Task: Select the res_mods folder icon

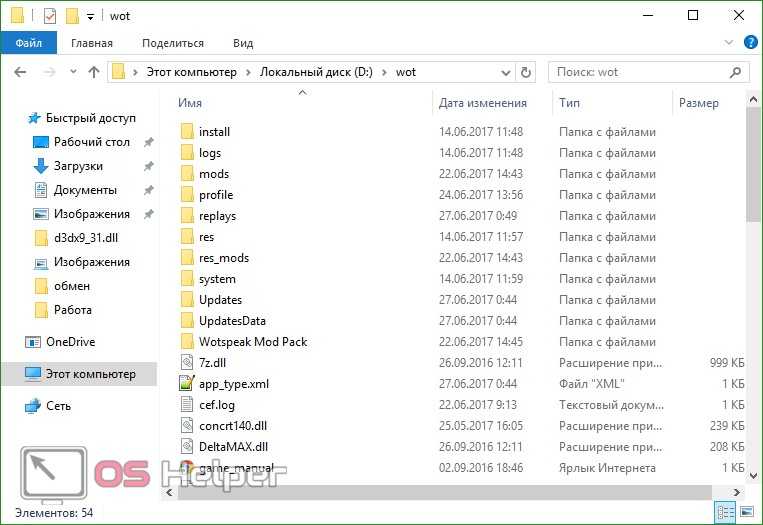Action: [187, 257]
